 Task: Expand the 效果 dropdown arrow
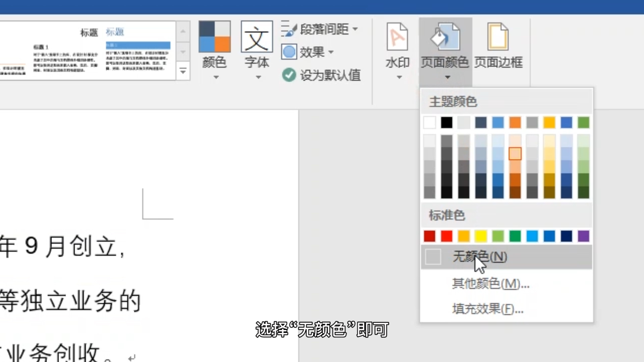331,52
